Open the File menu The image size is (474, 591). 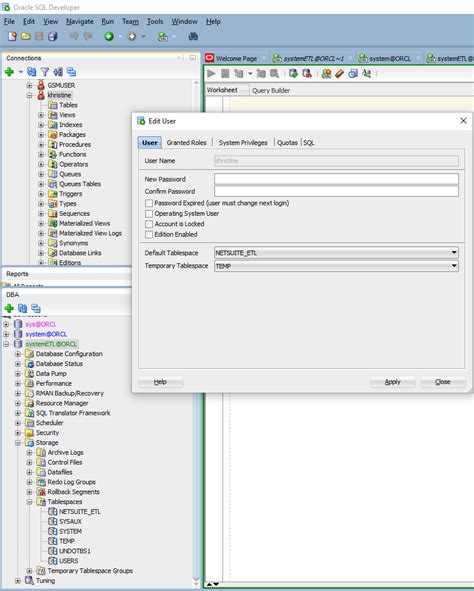coord(9,21)
